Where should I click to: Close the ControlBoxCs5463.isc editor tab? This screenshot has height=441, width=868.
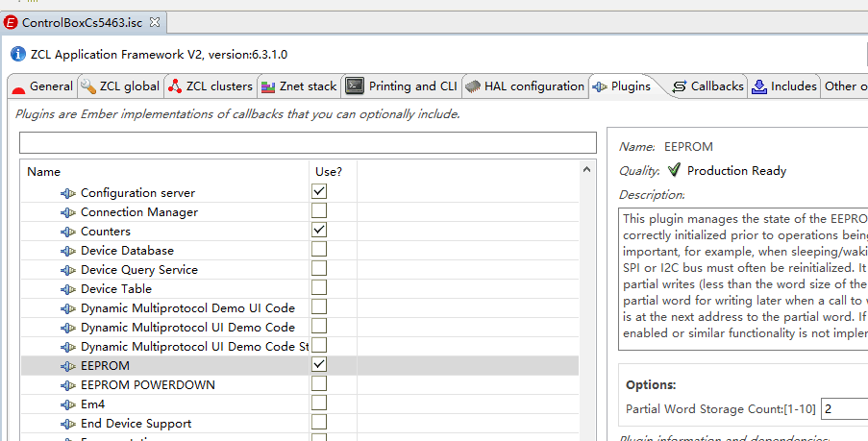pos(156,22)
